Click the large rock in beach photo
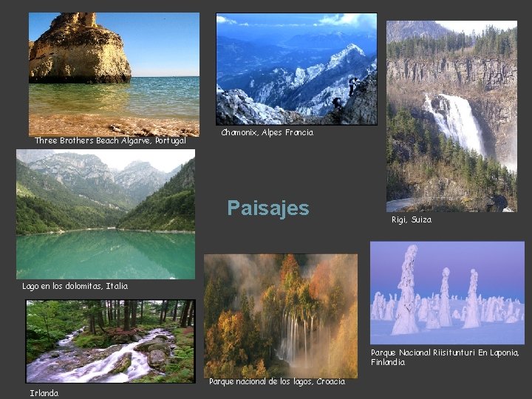Image resolution: width=532 pixels, height=399 pixels. [x=80, y=48]
